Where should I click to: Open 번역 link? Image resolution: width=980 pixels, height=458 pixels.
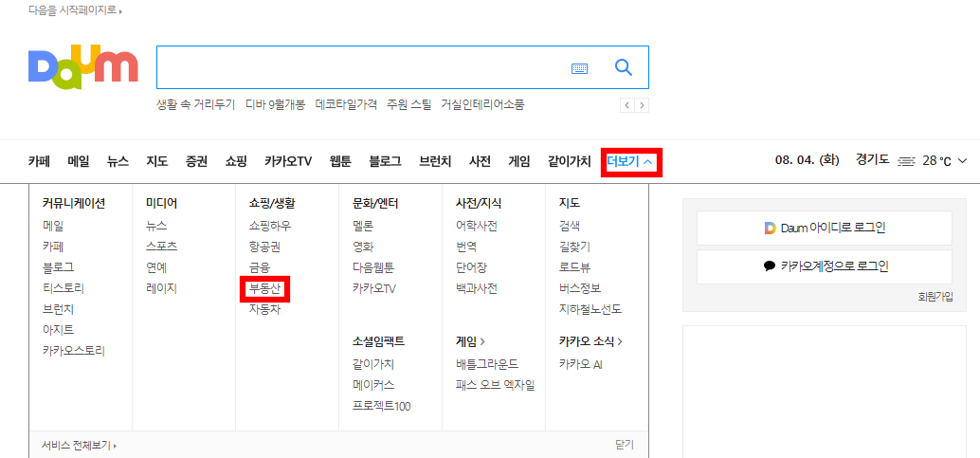coord(467,247)
